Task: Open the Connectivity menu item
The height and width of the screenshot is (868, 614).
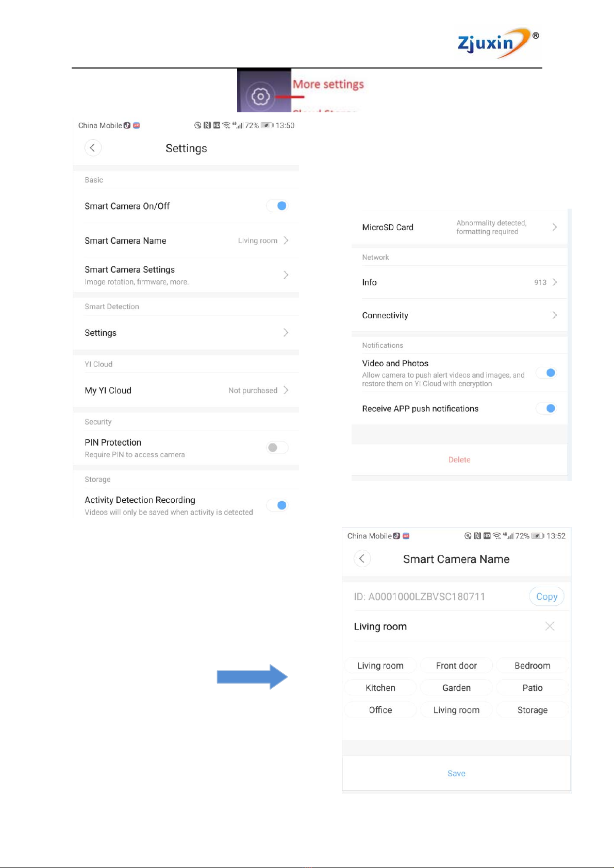Action: (459, 315)
